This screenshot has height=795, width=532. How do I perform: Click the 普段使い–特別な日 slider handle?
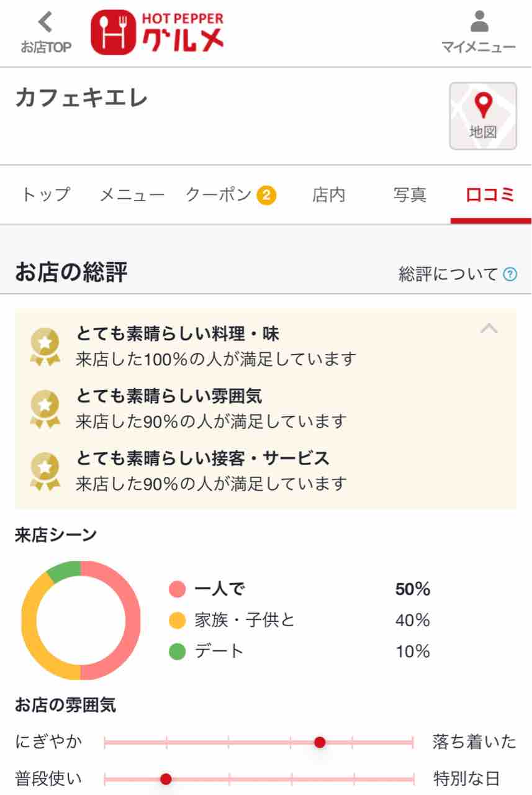(166, 779)
